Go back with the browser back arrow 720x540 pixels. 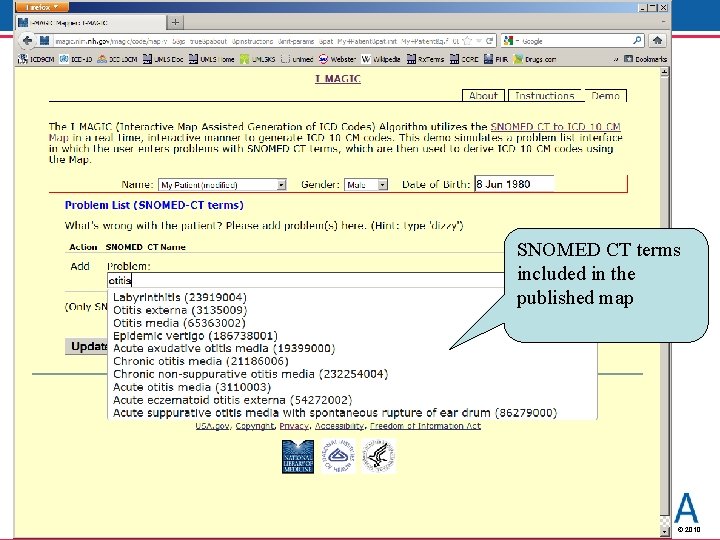(28, 41)
